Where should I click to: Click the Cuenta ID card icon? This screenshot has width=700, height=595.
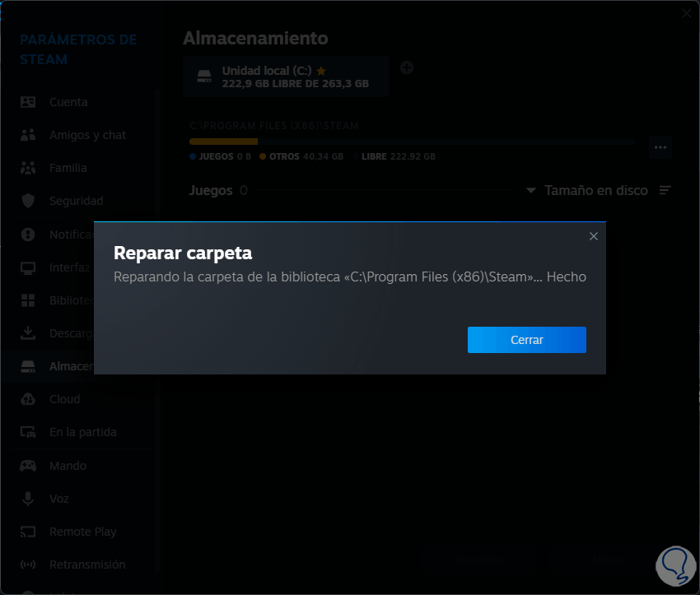pyautogui.click(x=28, y=102)
